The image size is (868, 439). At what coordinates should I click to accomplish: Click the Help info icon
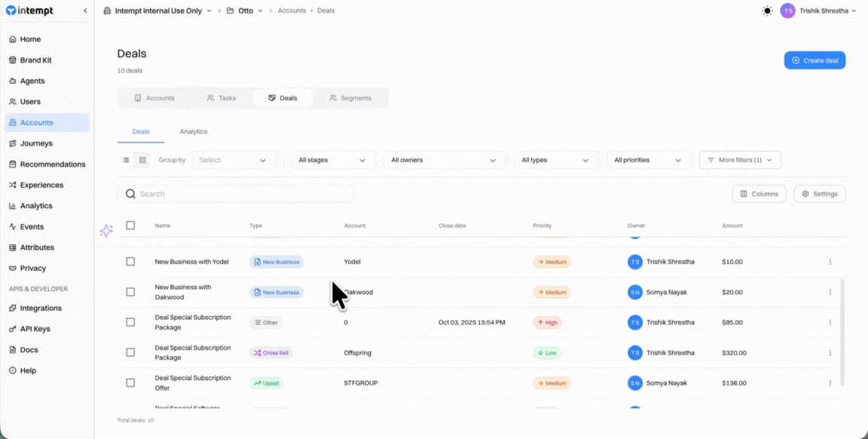(x=13, y=370)
